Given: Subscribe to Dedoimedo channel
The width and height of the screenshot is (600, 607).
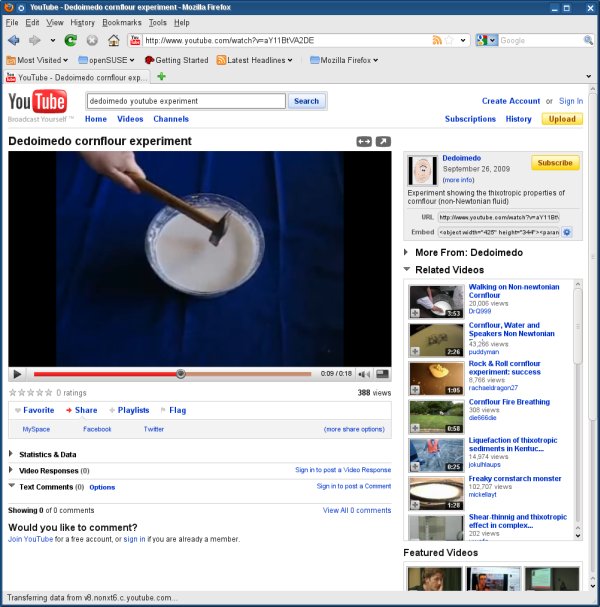Looking at the screenshot, I should pos(555,163).
